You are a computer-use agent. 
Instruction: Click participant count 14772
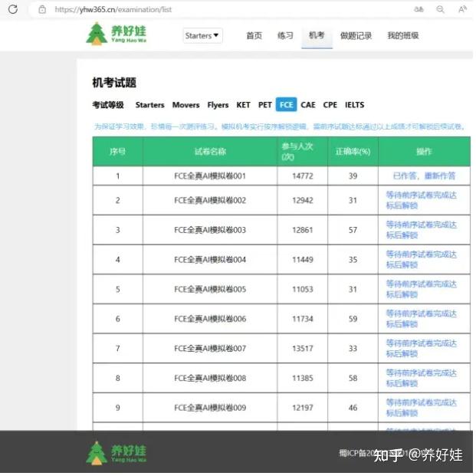click(302, 176)
